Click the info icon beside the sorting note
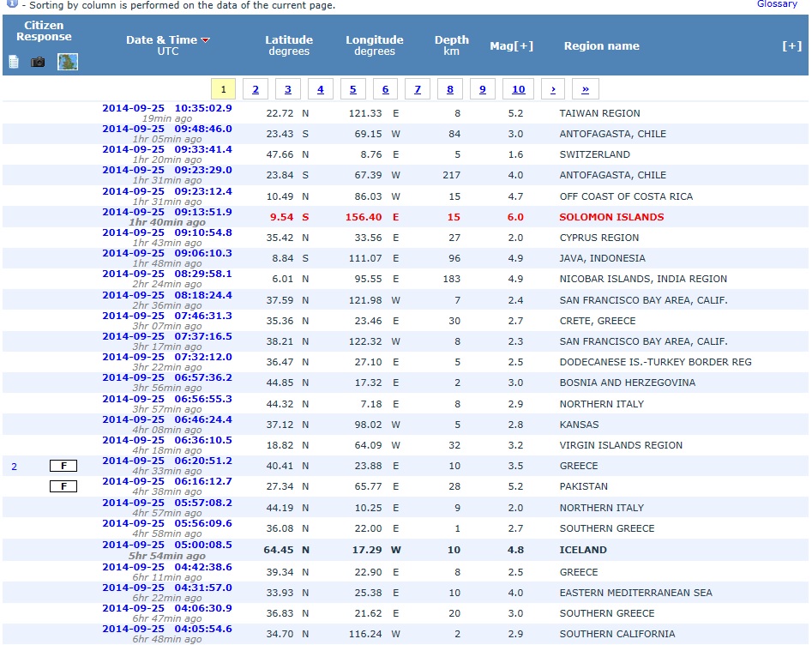This screenshot has width=812, height=645. click(11, 4)
